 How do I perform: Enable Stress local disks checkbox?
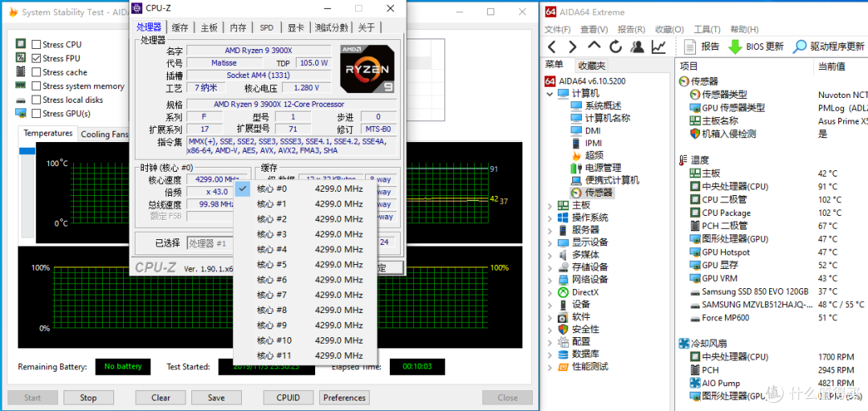coord(36,100)
